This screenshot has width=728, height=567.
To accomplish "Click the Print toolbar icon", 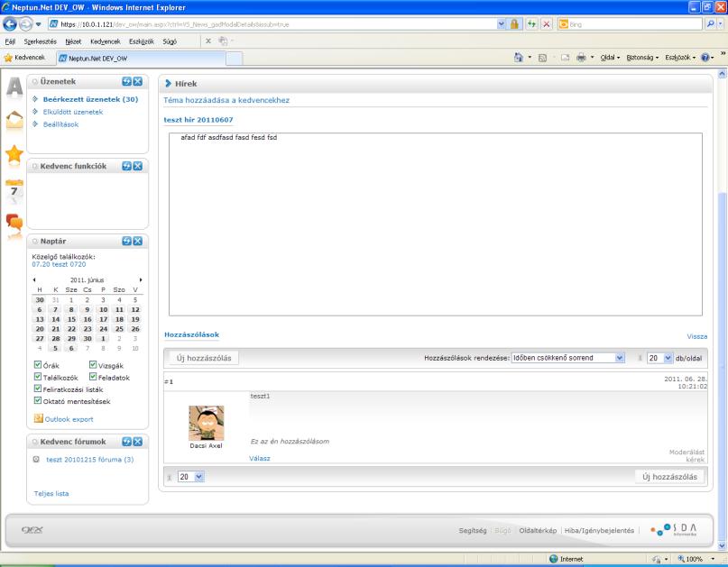I will (581, 57).
